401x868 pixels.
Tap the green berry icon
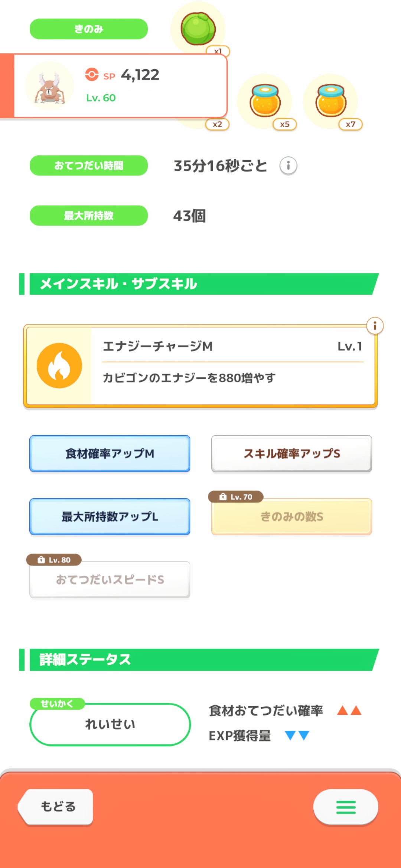[x=198, y=29]
